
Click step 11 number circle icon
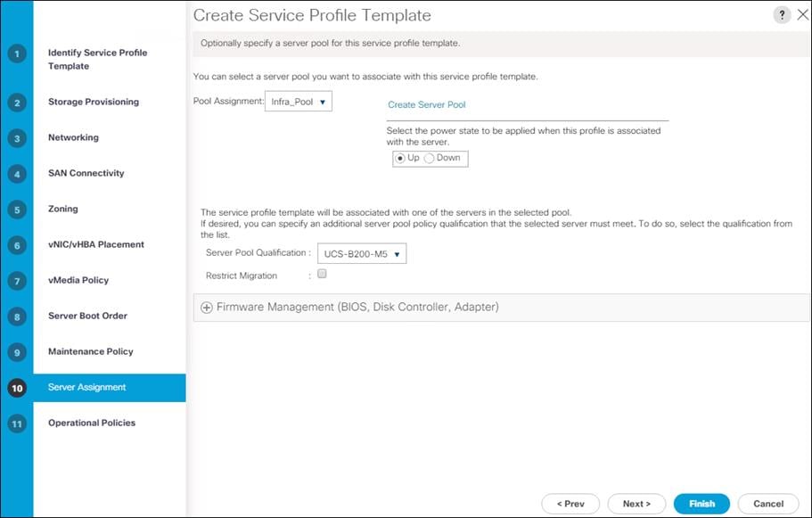[17, 423]
